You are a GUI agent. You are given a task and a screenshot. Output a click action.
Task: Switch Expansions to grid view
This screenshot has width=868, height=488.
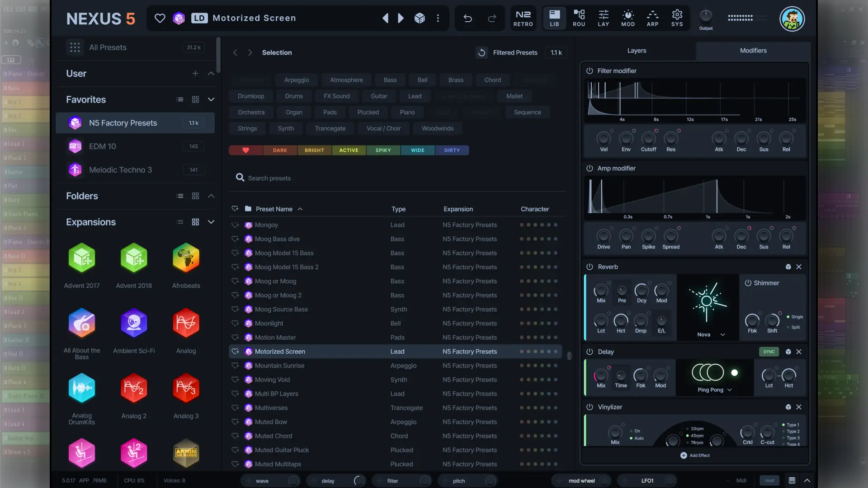[195, 222]
